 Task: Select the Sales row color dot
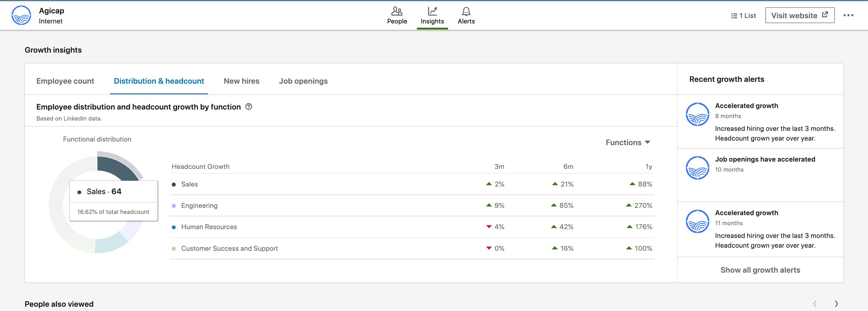point(174,184)
